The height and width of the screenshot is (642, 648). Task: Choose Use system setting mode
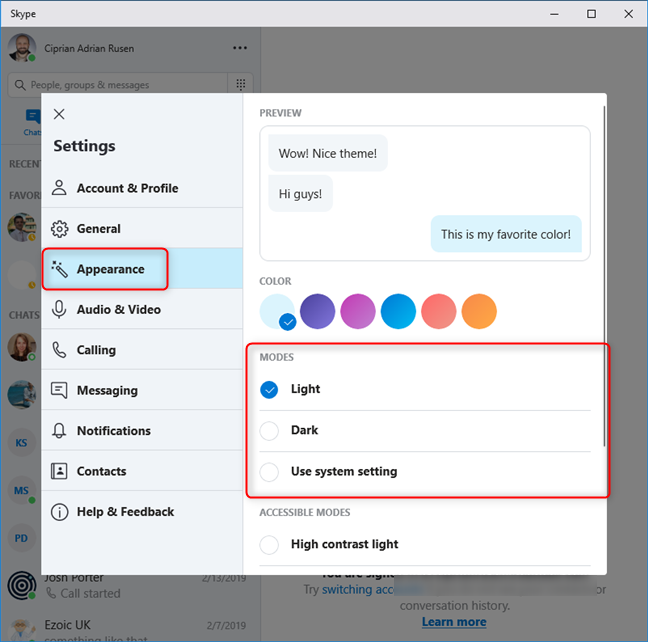[x=269, y=472]
